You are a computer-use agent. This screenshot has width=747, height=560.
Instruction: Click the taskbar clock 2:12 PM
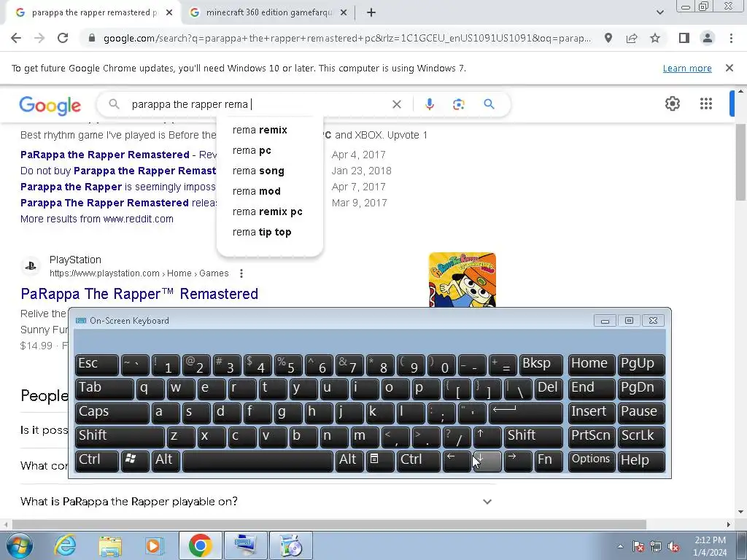tap(709, 546)
